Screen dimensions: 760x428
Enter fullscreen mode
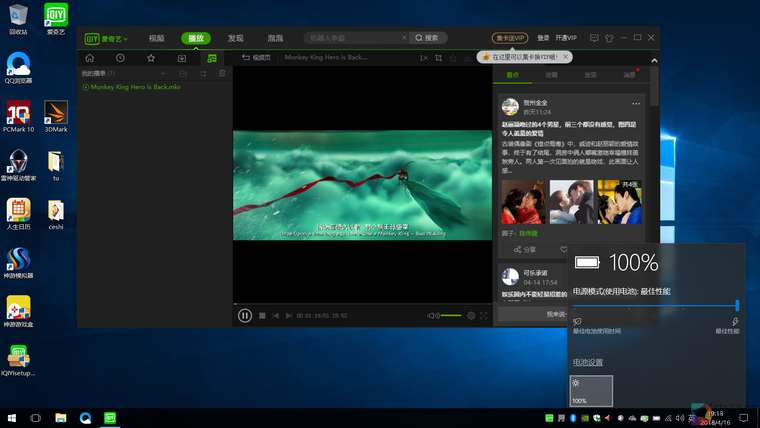coord(484,316)
